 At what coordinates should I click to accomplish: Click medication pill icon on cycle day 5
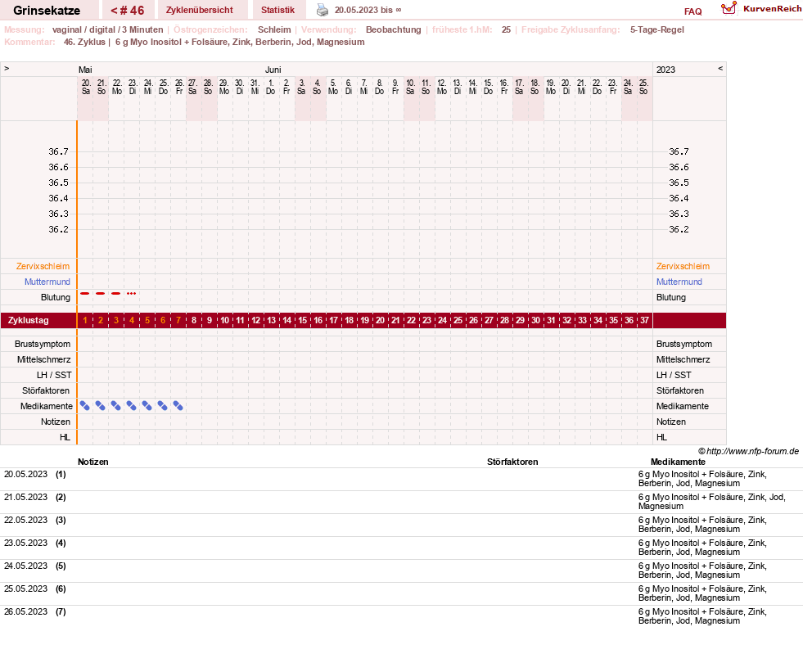147,406
